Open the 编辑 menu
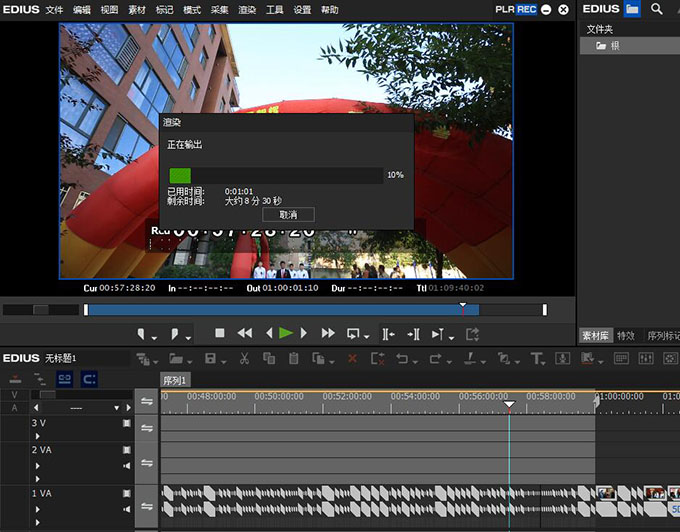Image resolution: width=680 pixels, height=532 pixels. coord(82,10)
